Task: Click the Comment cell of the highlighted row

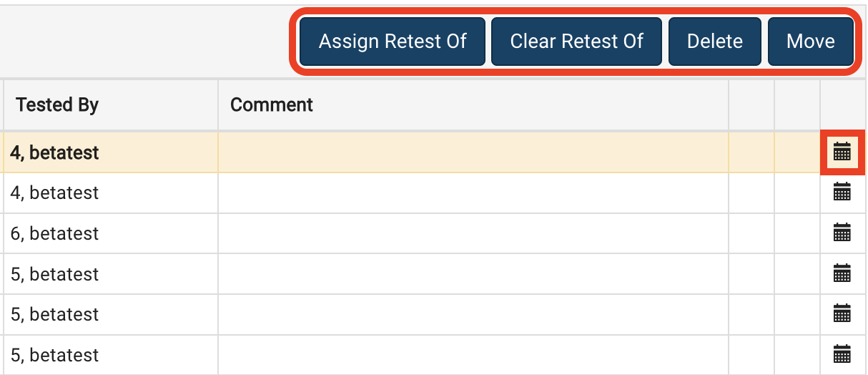Action: (473, 152)
